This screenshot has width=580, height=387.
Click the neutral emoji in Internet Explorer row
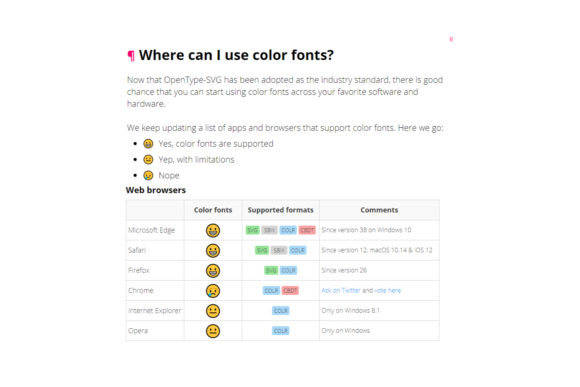coord(213,311)
